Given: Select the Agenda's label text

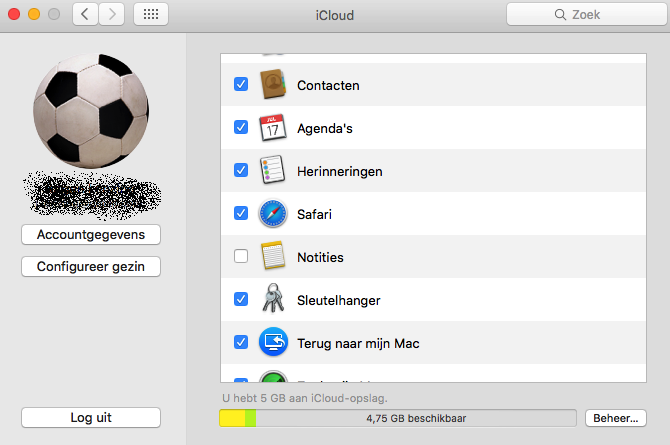Looking at the screenshot, I should click(325, 128).
